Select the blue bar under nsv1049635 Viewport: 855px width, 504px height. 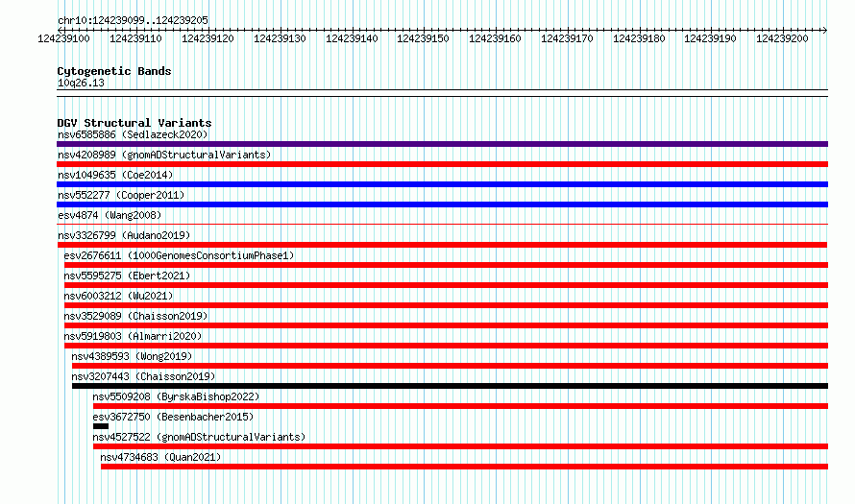coord(442,184)
